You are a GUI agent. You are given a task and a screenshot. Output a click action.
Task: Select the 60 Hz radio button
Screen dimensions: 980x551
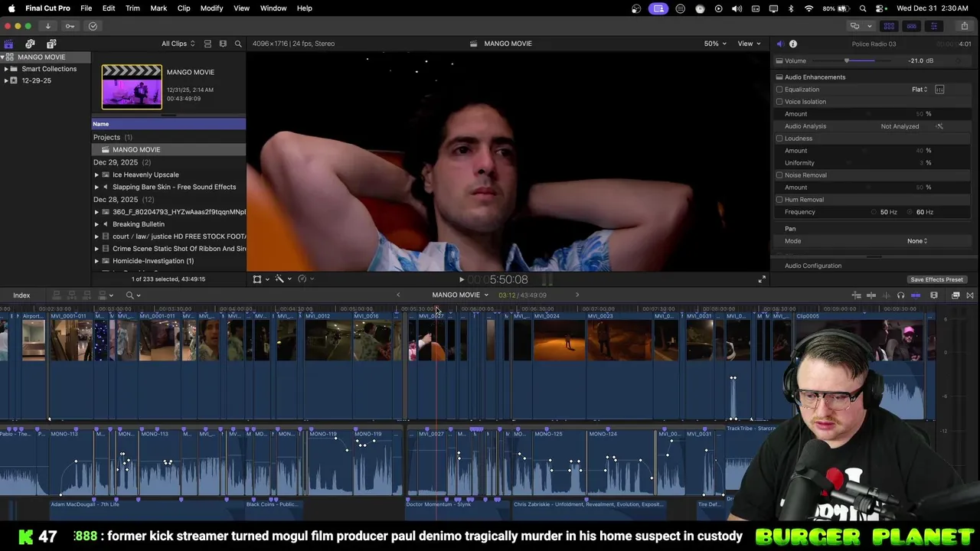click(x=910, y=212)
